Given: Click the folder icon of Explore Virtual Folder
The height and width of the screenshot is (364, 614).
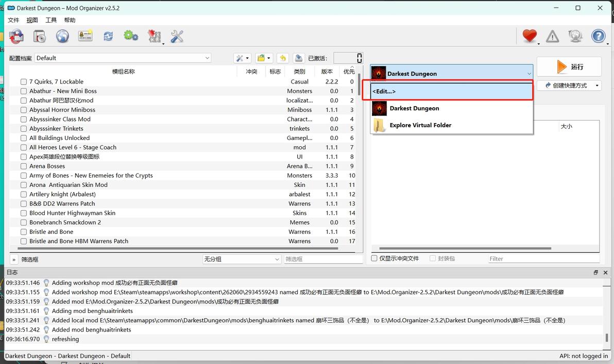Looking at the screenshot, I should (x=379, y=125).
